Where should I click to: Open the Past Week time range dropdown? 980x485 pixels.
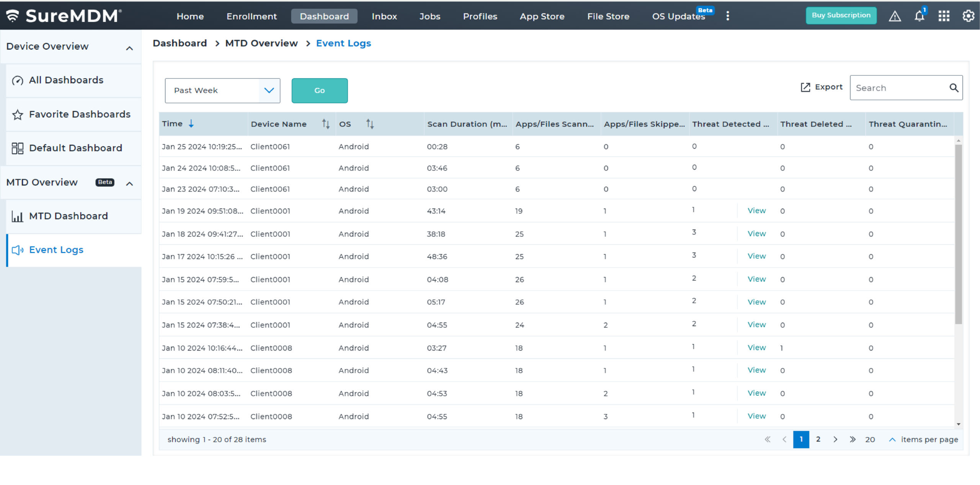(222, 90)
